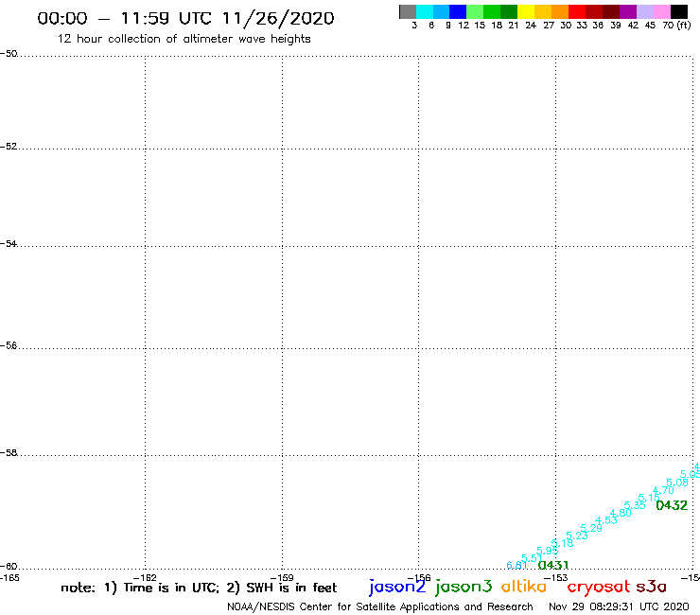Click the jason3 satellite legend label
The height and width of the screenshot is (615, 700).
[464, 587]
